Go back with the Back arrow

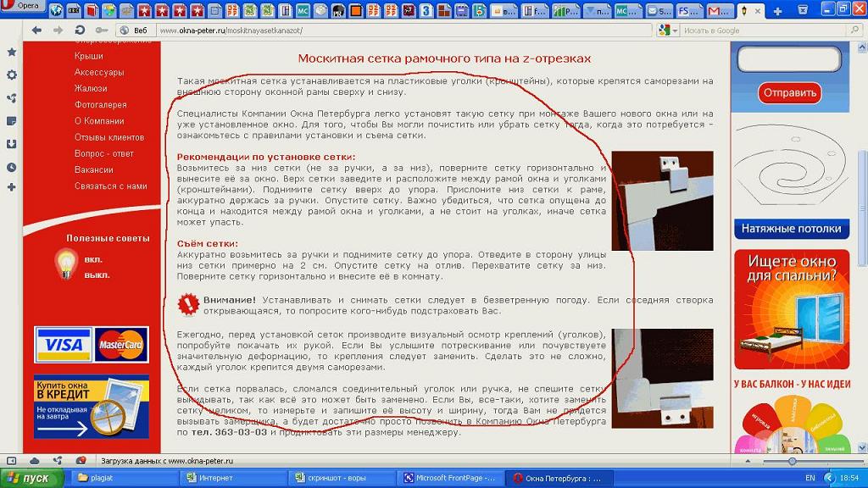tap(36, 30)
